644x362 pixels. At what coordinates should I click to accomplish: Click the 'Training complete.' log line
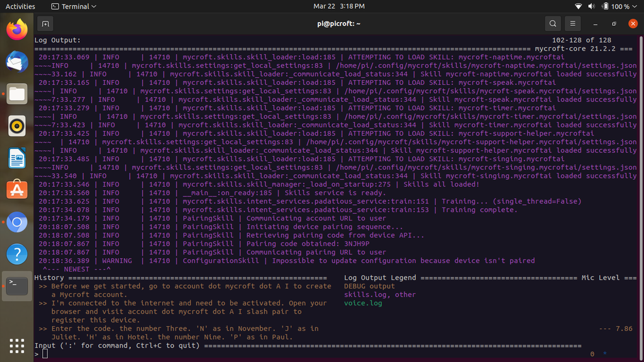pos(278,210)
